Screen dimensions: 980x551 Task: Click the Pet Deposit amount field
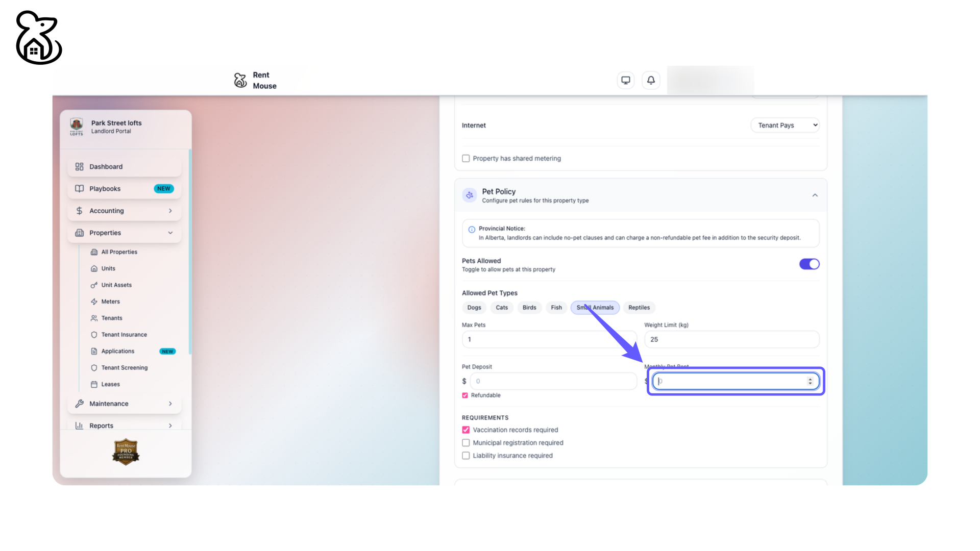click(553, 381)
